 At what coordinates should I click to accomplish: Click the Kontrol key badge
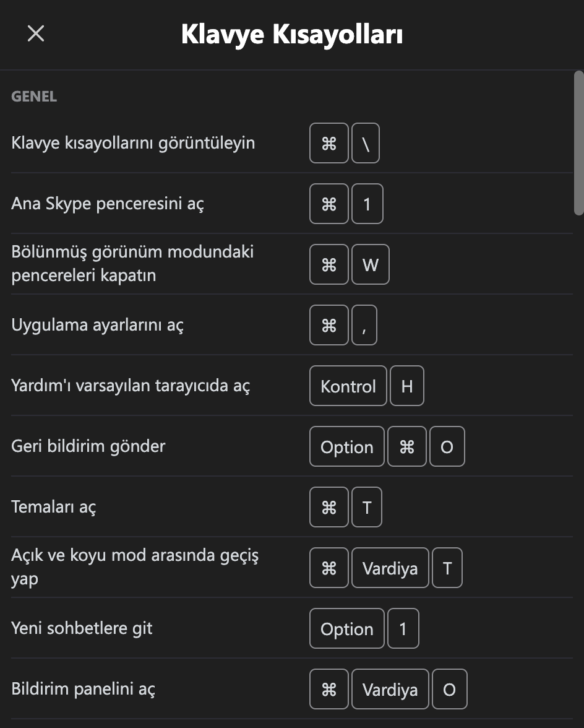pyautogui.click(x=348, y=386)
